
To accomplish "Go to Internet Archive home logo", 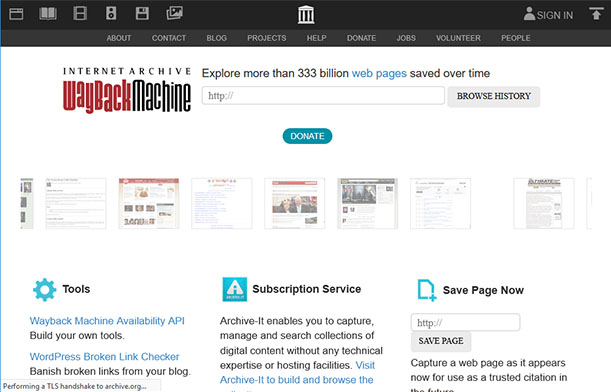I will coord(306,14).
